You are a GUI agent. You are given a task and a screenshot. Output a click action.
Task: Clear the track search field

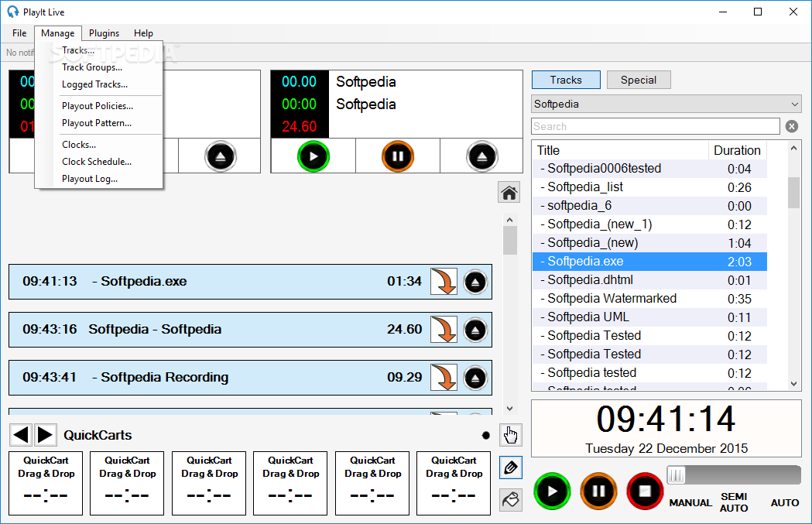point(792,126)
